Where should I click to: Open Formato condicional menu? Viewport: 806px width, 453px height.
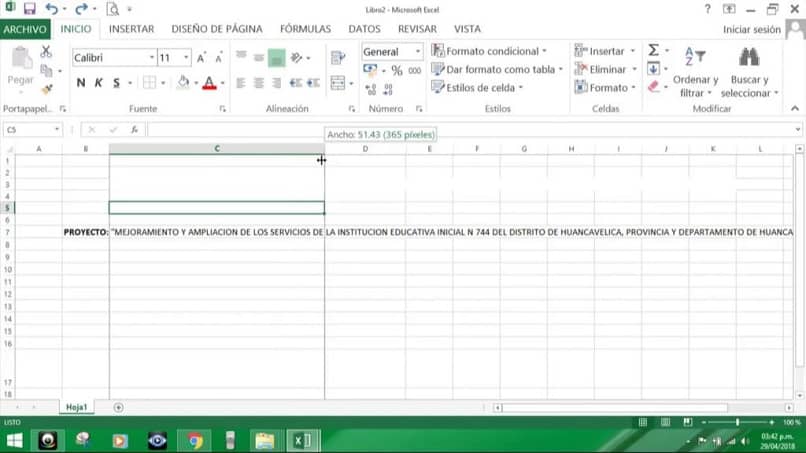point(489,51)
